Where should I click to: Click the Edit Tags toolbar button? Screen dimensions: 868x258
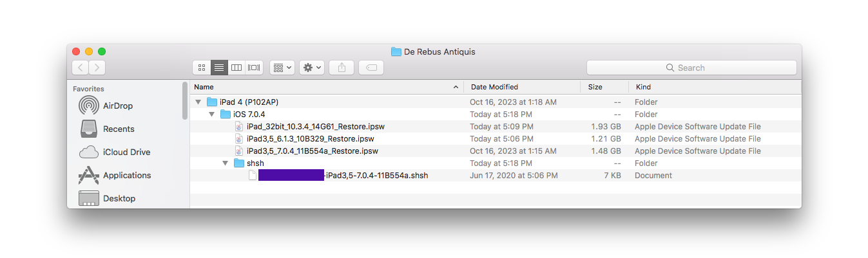coord(371,67)
